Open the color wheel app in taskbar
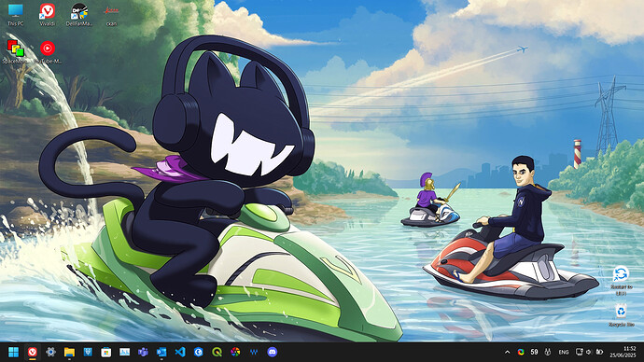This screenshot has width=644, height=362. click(235, 352)
